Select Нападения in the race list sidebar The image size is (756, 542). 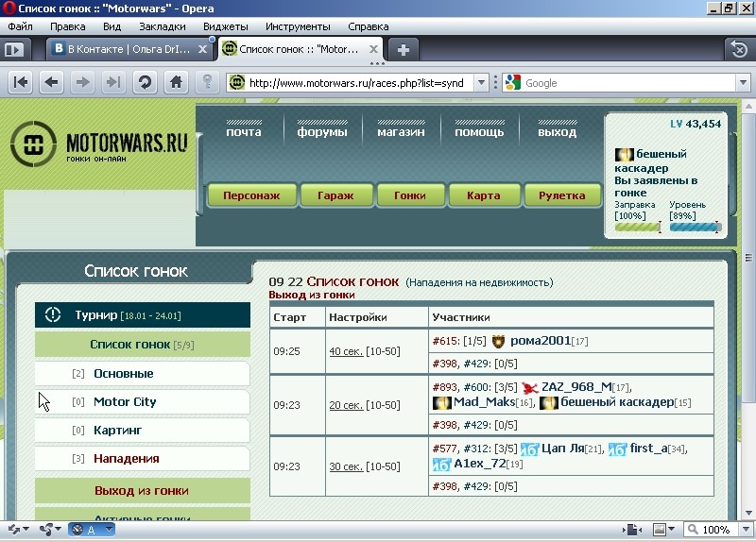pos(143,459)
